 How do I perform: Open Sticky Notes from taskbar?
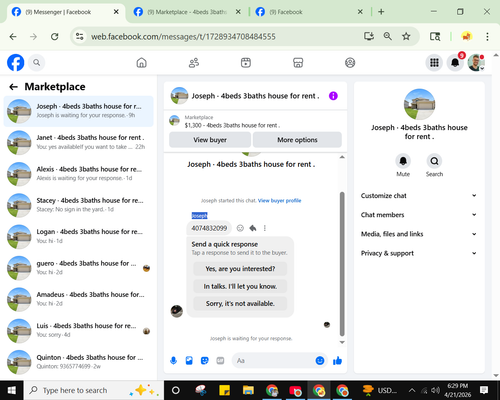point(225,390)
